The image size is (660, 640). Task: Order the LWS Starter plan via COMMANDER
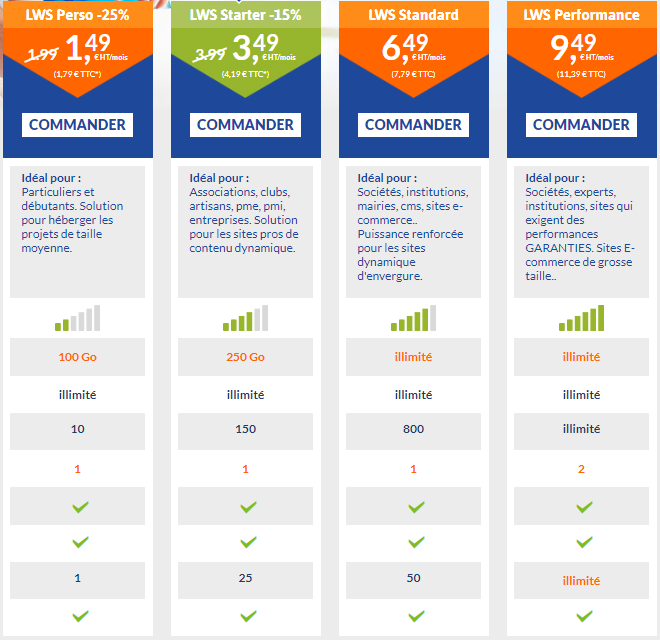245,125
